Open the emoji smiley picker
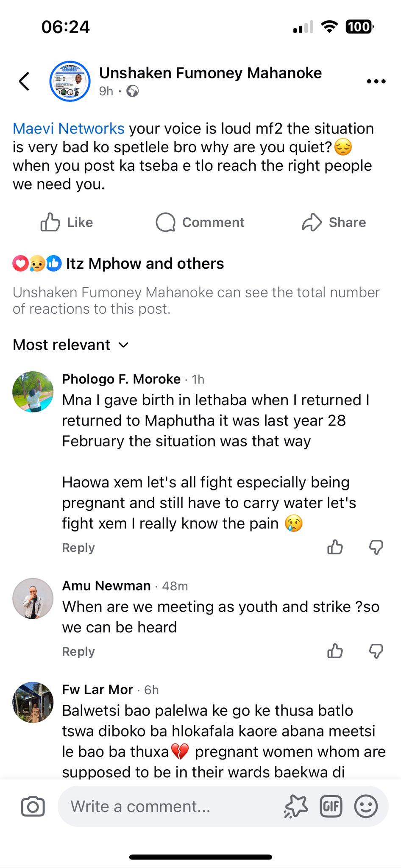This screenshot has height=868, width=401. 365,807
